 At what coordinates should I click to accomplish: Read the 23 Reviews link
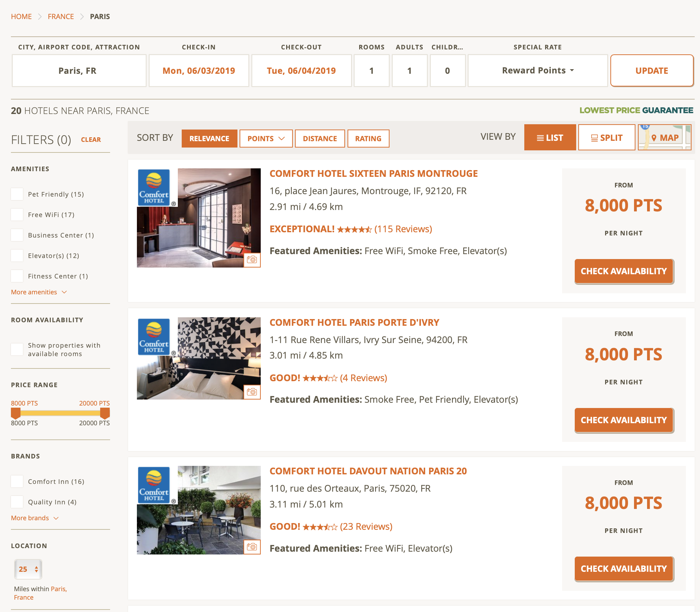(x=366, y=527)
